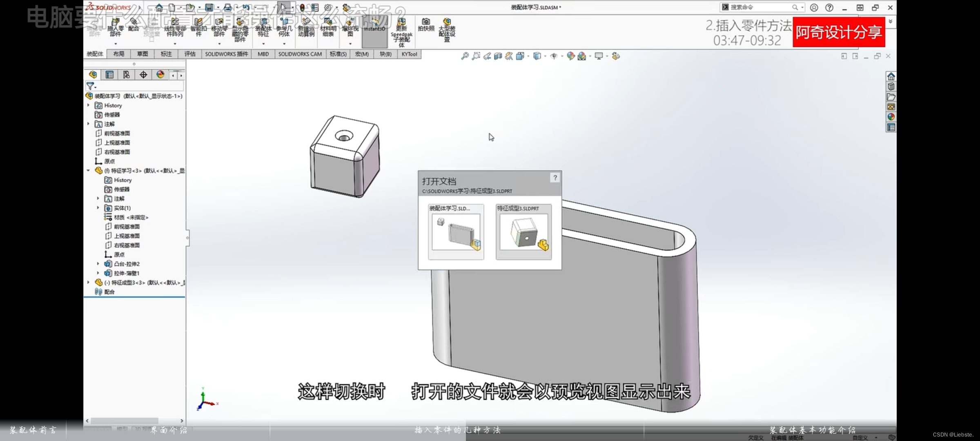Open the PropertyManager tab icon in the side panel

pyautogui.click(x=109, y=75)
